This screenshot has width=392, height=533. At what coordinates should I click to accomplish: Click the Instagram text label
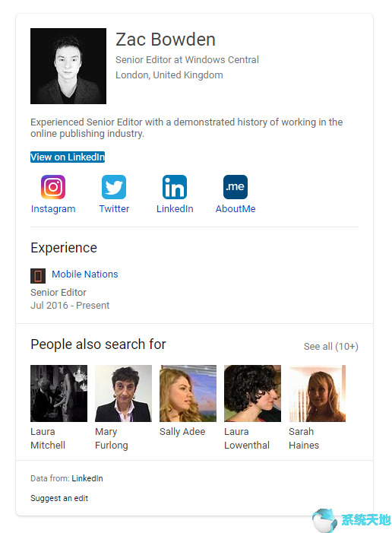[x=53, y=208]
